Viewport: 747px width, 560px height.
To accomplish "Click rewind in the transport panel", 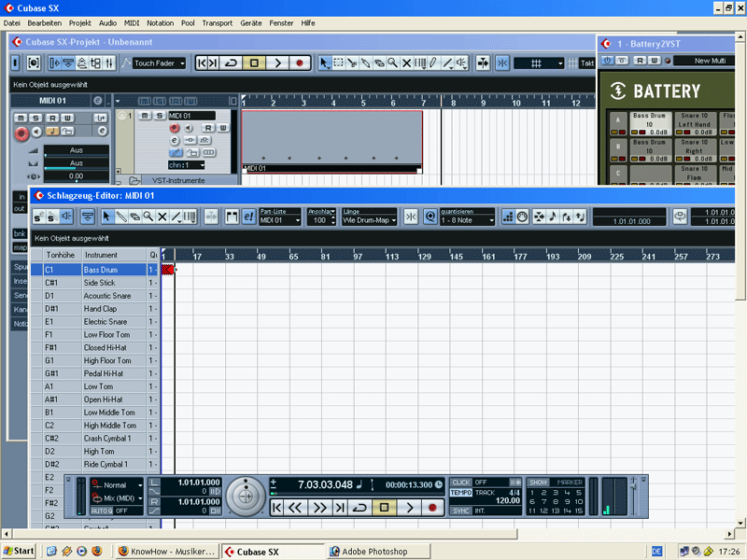I will 295,508.
